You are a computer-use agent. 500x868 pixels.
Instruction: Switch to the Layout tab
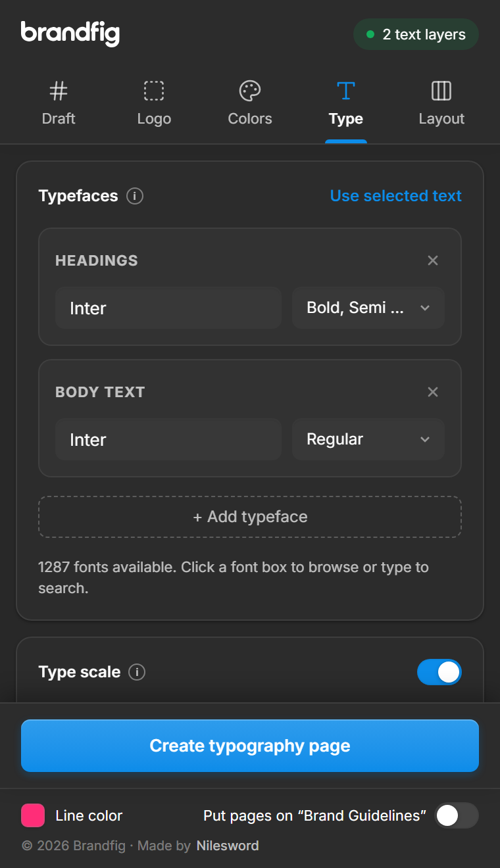[441, 104]
